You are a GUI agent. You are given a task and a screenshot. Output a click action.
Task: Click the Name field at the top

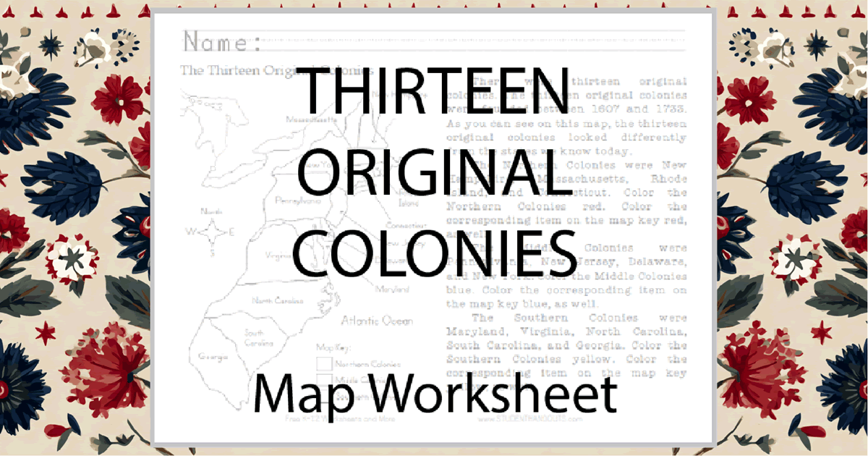coord(434,40)
